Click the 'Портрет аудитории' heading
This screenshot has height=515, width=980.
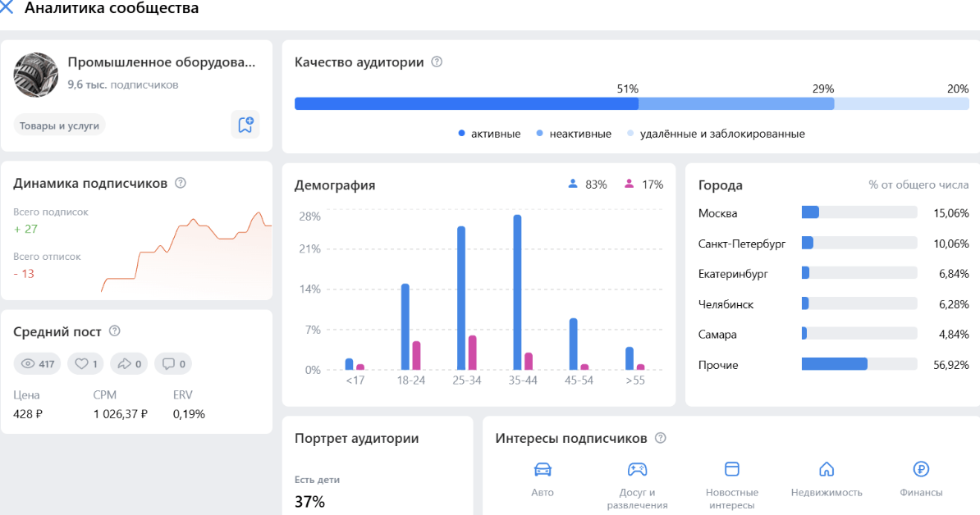(356, 438)
